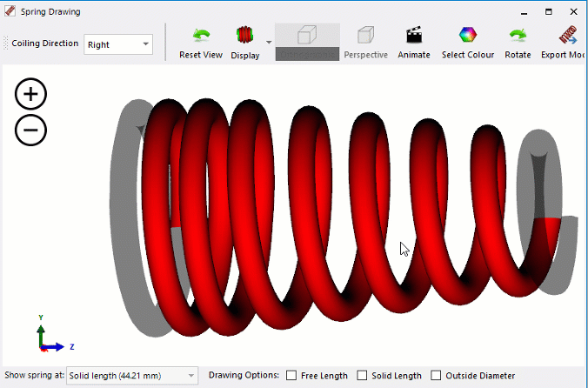Click the Reset View icon

tap(201, 36)
